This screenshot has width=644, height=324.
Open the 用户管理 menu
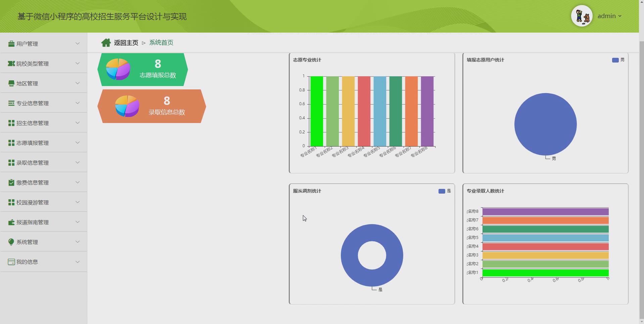pos(44,43)
